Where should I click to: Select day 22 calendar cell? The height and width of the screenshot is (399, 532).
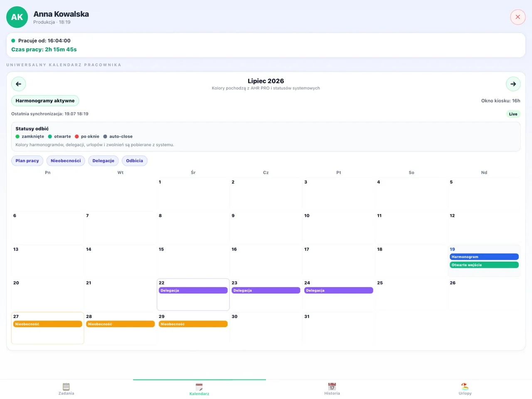[x=193, y=295]
